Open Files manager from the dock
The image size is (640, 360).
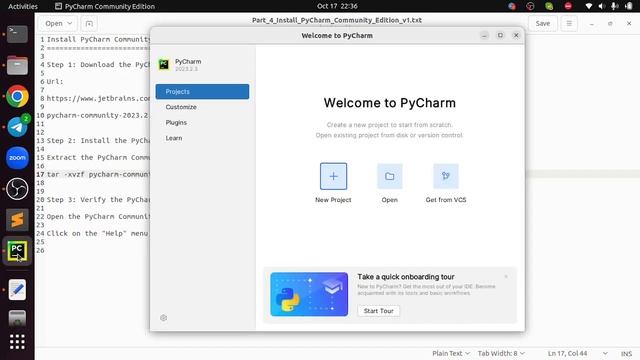coord(17,65)
